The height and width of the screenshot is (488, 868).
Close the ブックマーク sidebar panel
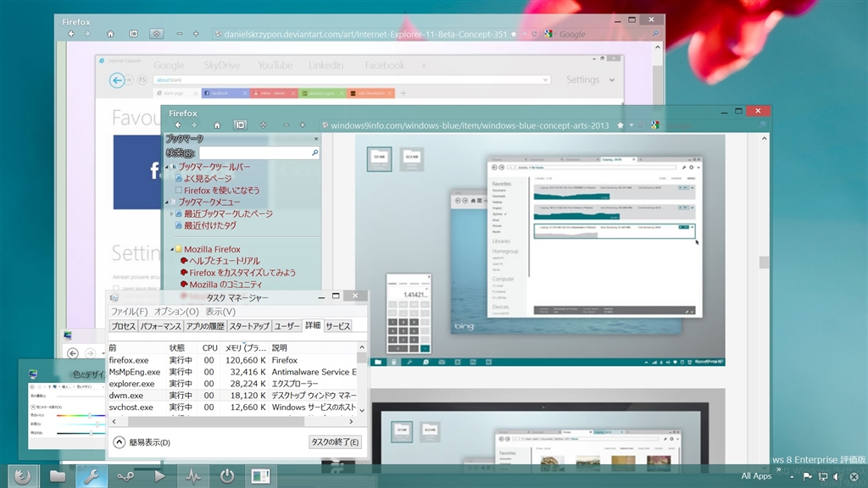click(x=316, y=139)
